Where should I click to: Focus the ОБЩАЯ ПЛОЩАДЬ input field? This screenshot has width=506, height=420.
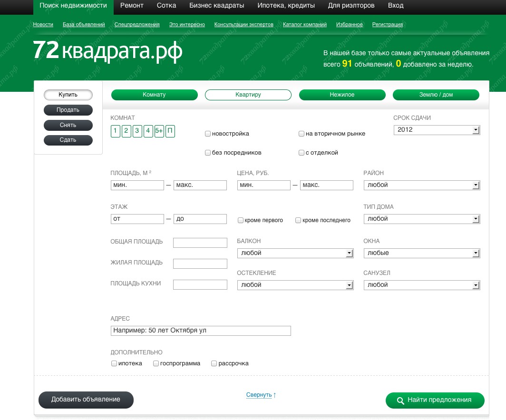pyautogui.click(x=200, y=243)
